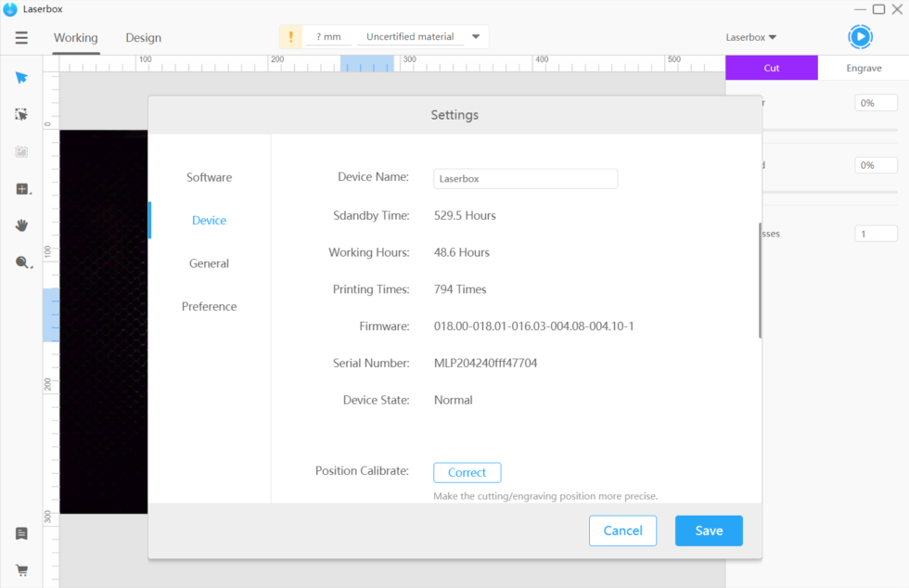909x588 pixels.
Task: Switch to the Design tab
Action: coord(143,38)
